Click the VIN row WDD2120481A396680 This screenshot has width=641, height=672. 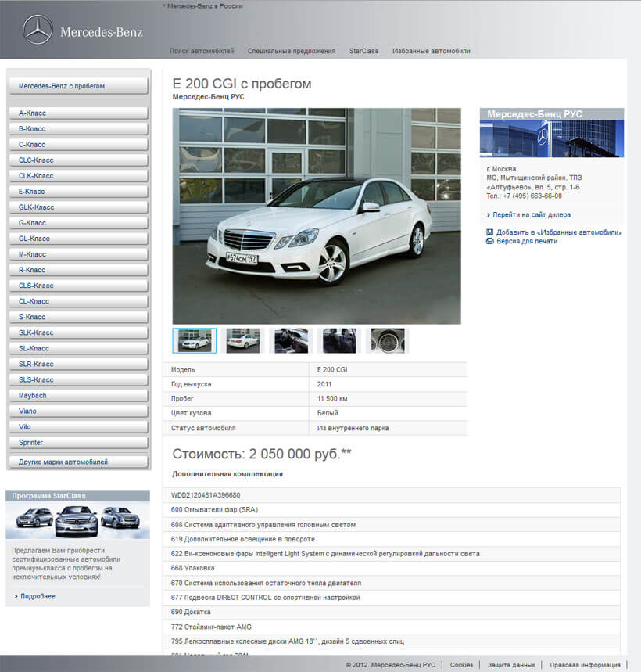coord(392,495)
